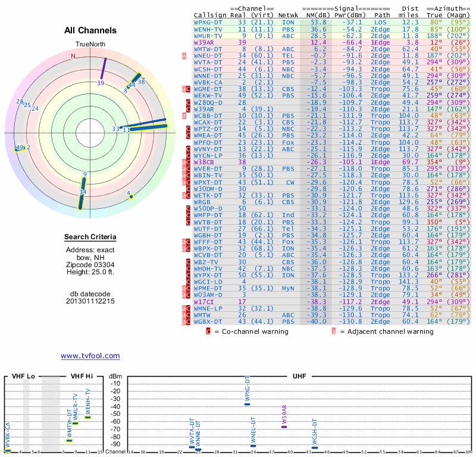Screen dimensions: 476x457
Task: Click the Netwk column header
Action: click(288, 15)
